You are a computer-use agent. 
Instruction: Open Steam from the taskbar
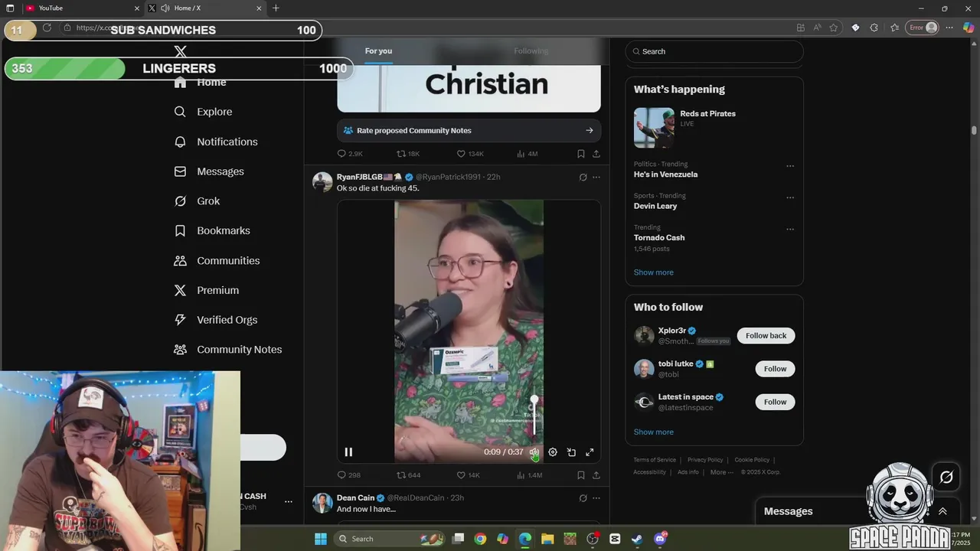point(637,539)
